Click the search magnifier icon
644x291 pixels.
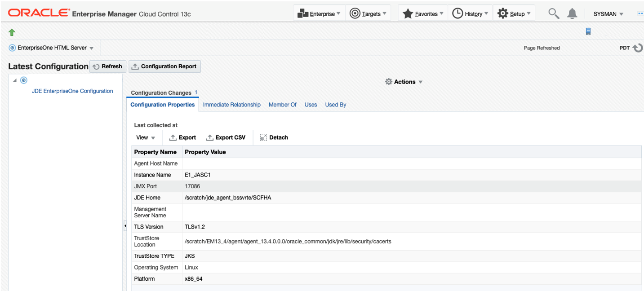[x=554, y=14]
